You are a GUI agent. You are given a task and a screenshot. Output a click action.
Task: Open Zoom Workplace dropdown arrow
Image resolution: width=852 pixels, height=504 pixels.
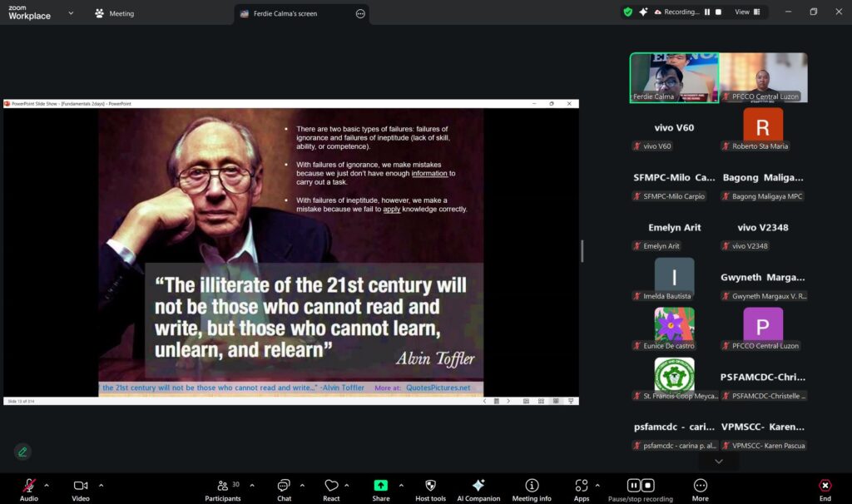point(71,13)
